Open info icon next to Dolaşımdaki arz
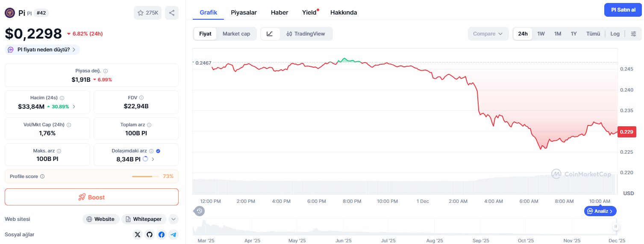 (x=151, y=151)
